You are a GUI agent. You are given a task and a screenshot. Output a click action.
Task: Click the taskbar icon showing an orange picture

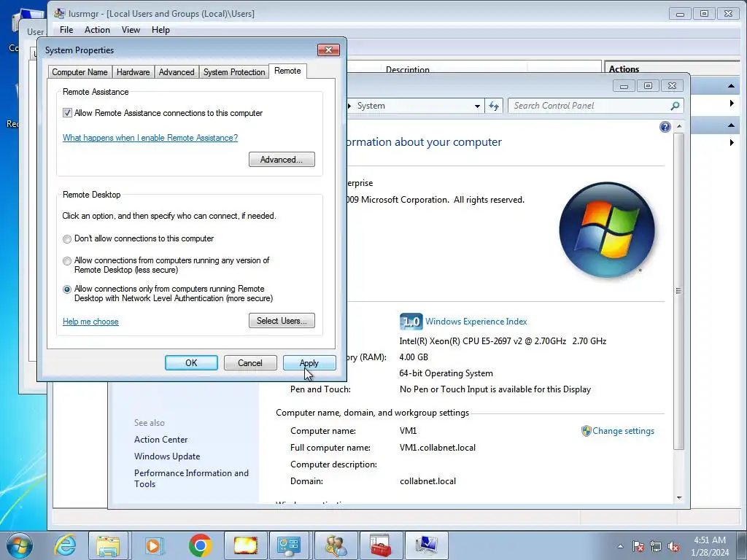click(x=246, y=545)
